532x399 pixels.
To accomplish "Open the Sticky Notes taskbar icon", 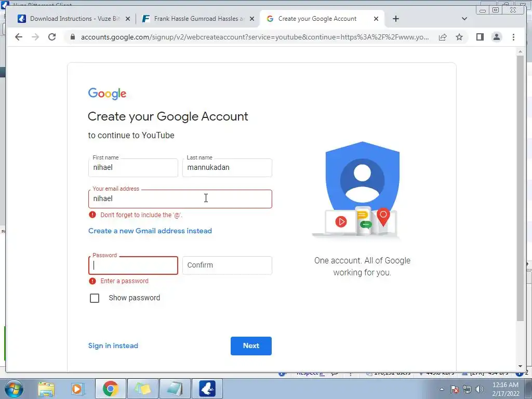I will coord(142,389).
